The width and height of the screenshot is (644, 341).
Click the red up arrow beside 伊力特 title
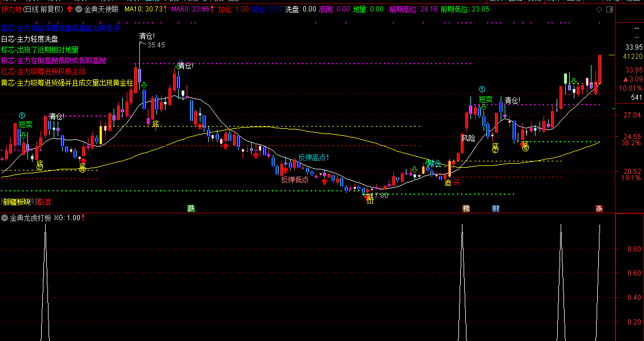tap(70, 9)
